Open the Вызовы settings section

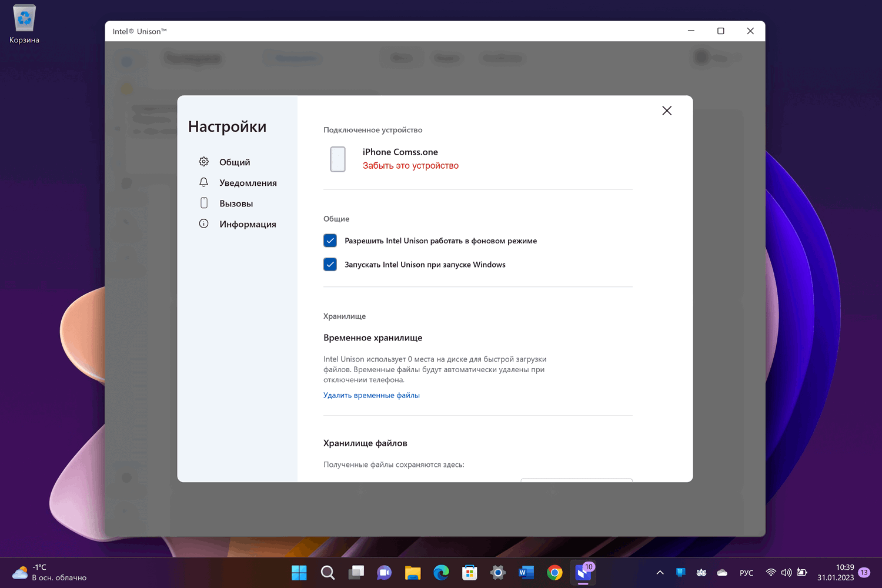tap(226, 203)
